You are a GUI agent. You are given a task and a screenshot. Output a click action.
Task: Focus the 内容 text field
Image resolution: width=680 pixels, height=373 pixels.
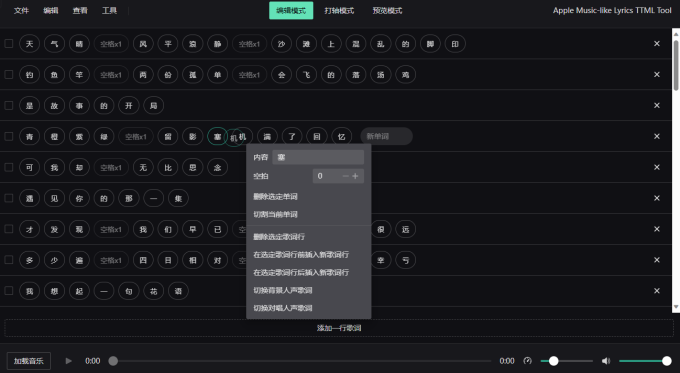318,157
